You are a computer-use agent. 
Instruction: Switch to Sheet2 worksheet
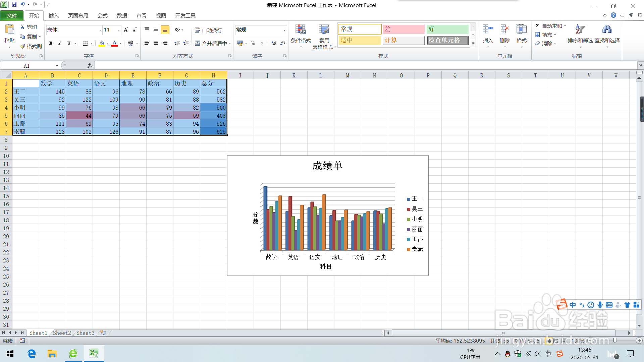coord(61,333)
